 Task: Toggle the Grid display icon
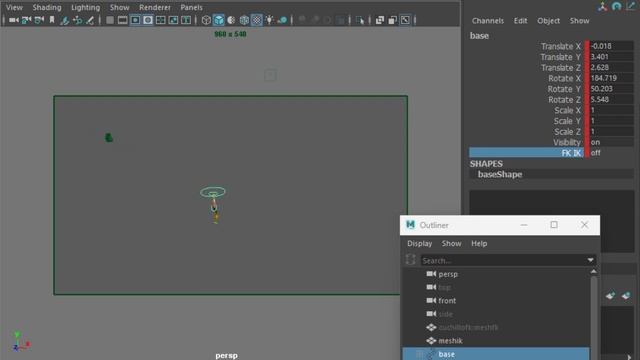[110, 20]
